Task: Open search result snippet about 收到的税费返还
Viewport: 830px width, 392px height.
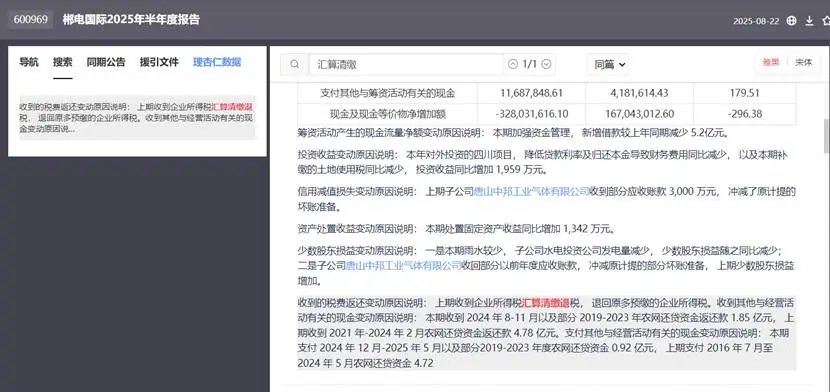Action: 137,117
